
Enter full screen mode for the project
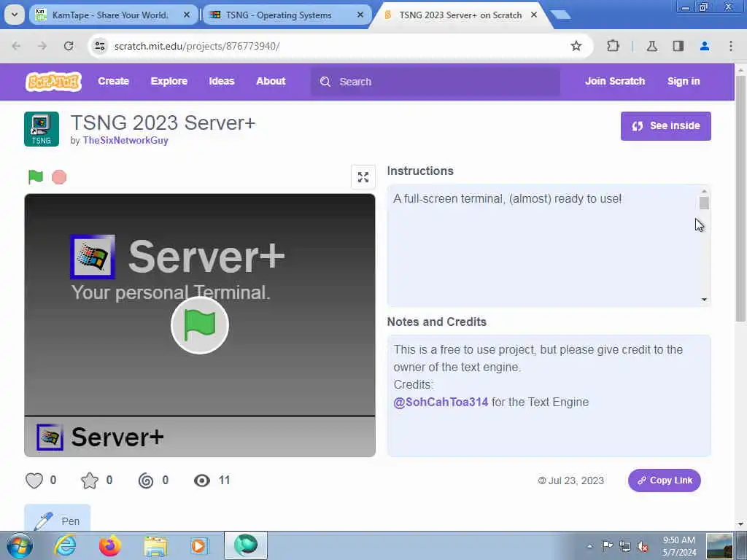[x=363, y=177]
